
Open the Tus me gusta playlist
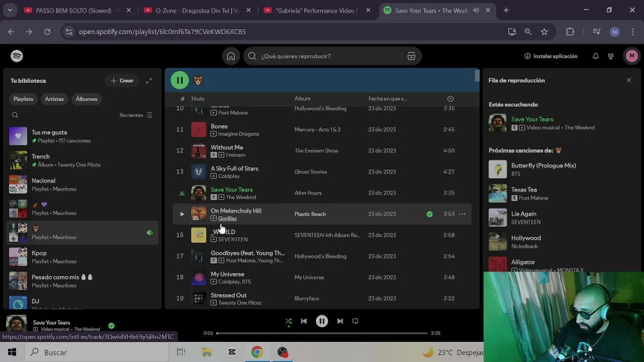point(83,136)
